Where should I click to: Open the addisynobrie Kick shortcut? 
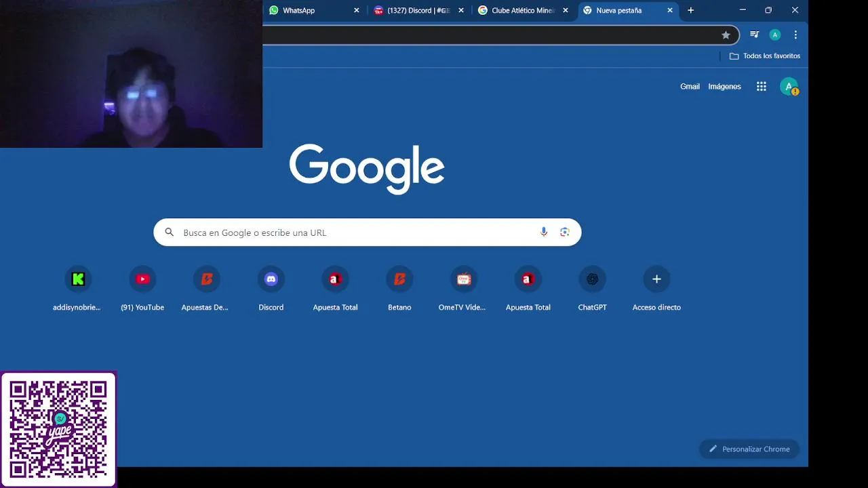pos(77,288)
